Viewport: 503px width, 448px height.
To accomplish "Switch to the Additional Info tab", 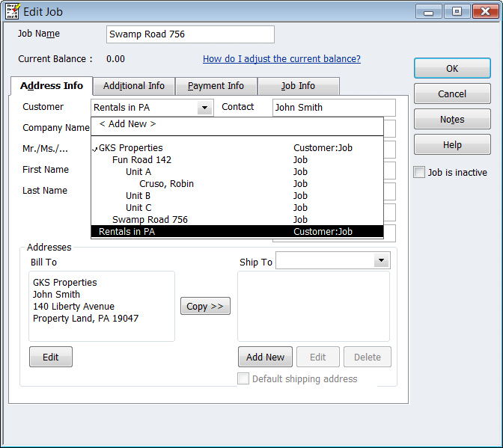I will tap(134, 86).
